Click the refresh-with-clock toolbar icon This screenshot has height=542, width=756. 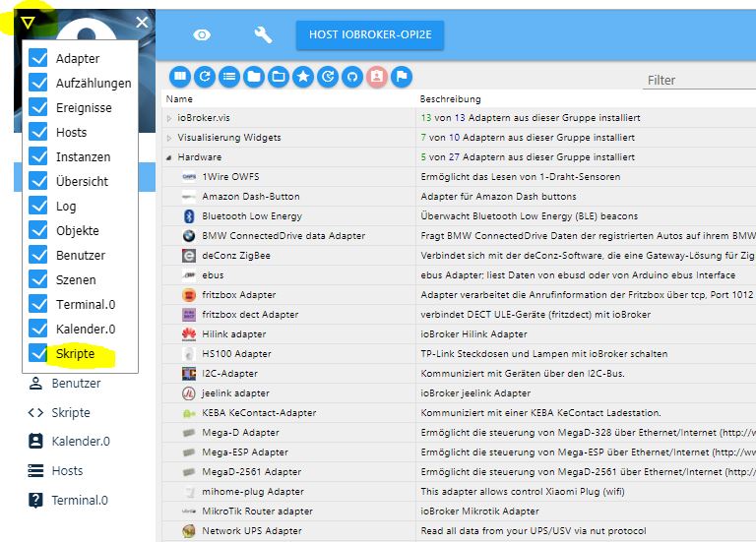coord(328,77)
